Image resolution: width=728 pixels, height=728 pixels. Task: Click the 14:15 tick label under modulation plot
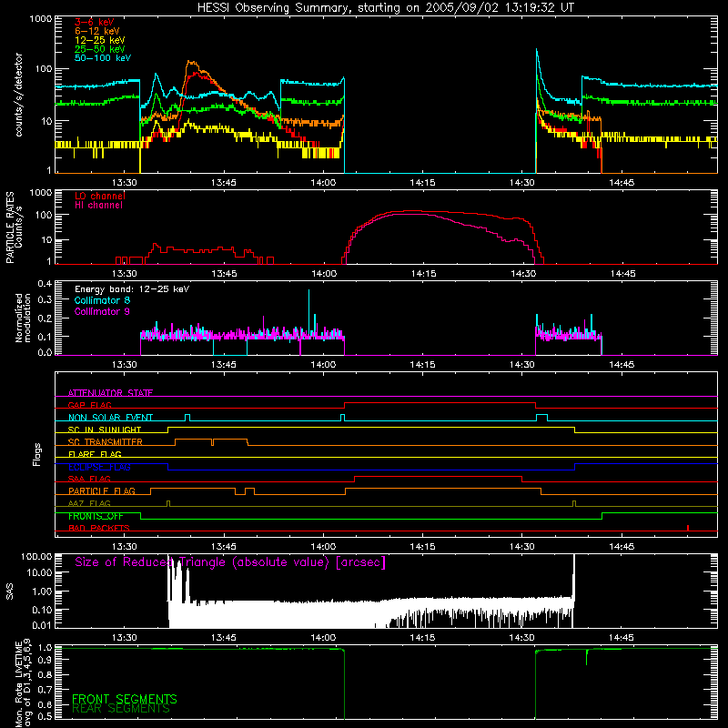coord(423,365)
